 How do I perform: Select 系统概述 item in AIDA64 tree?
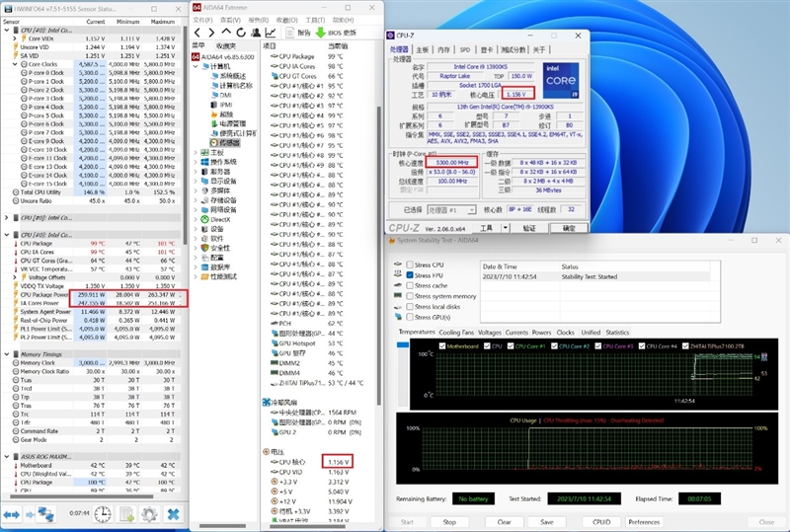coord(228,76)
